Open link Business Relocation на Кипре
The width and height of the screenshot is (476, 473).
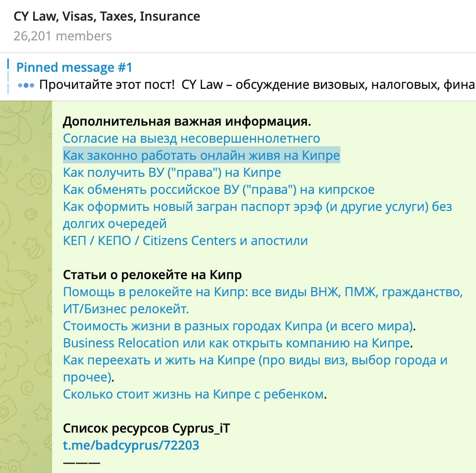pyautogui.click(x=237, y=343)
